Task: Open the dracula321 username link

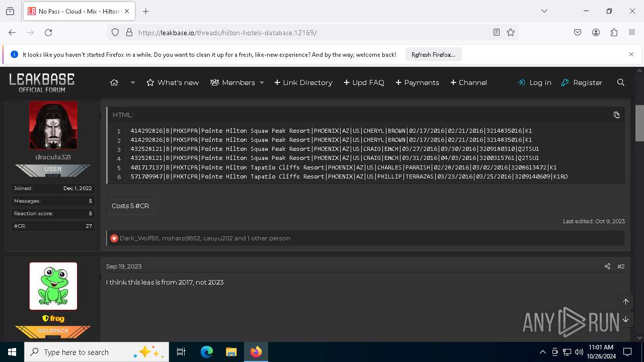Action: 53,157
